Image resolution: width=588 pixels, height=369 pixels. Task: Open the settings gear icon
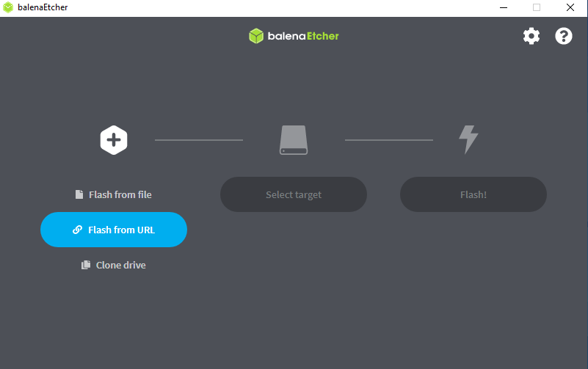click(x=531, y=36)
